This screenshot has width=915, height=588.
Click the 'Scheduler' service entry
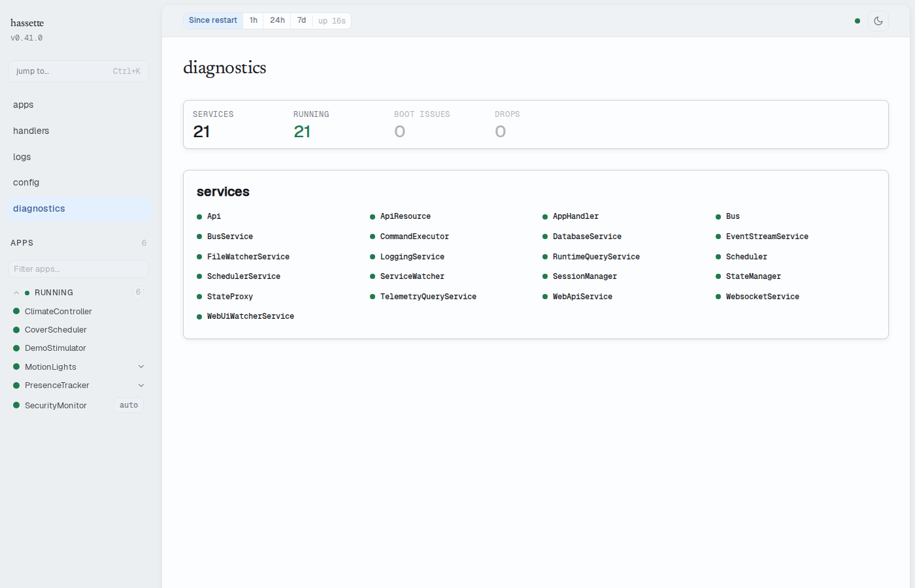[746, 257]
